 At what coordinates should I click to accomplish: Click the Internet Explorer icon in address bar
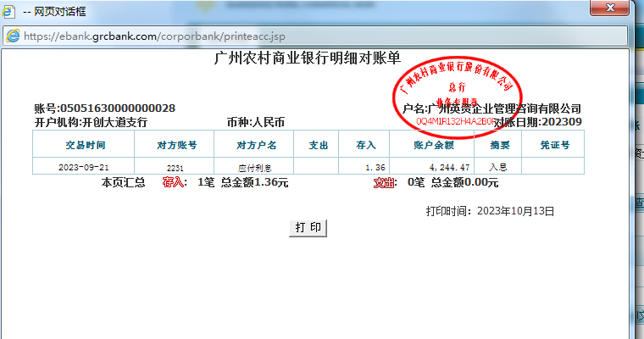(x=13, y=36)
